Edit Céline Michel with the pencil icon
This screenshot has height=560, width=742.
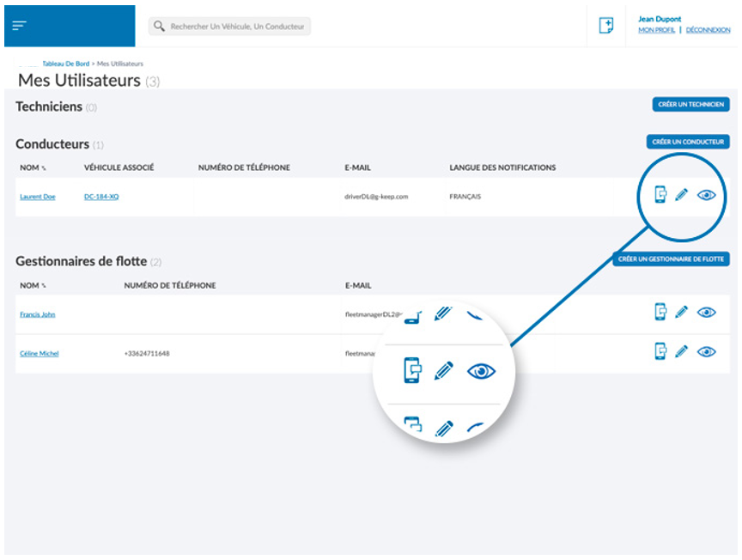[x=682, y=350]
